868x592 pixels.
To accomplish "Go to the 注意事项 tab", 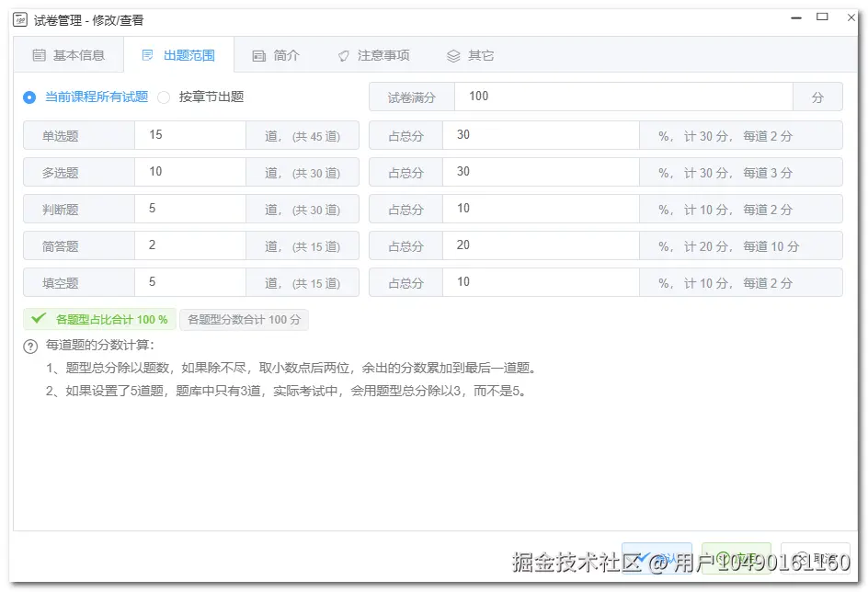I will (373, 55).
